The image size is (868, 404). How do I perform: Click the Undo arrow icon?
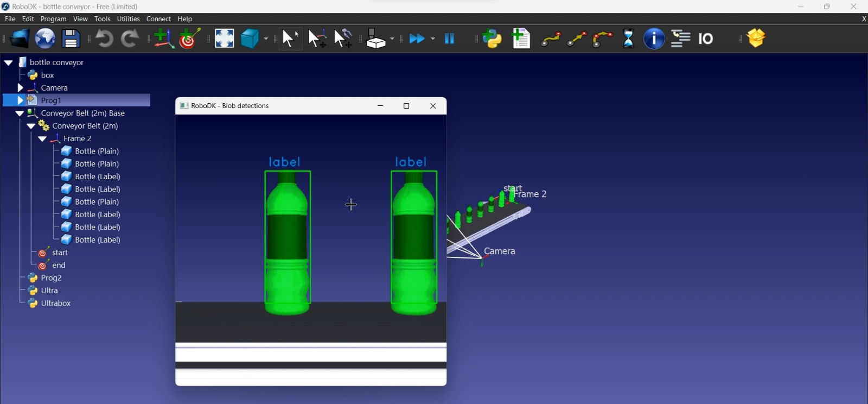pyautogui.click(x=104, y=39)
